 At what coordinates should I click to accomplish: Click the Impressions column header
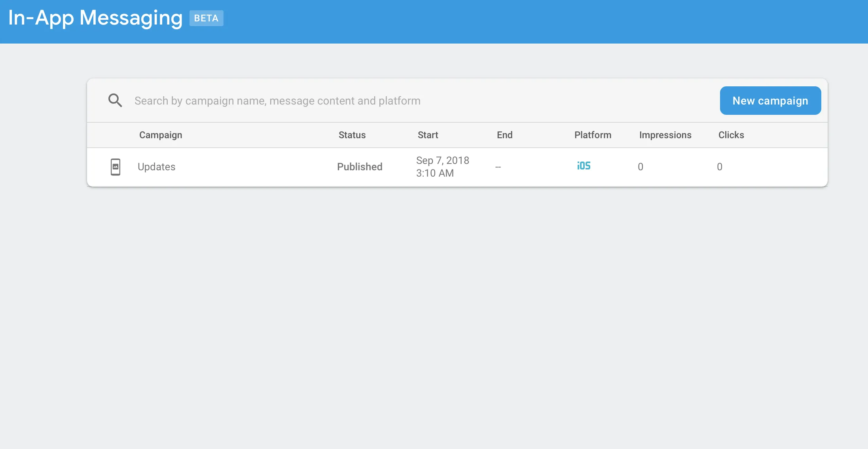(665, 135)
